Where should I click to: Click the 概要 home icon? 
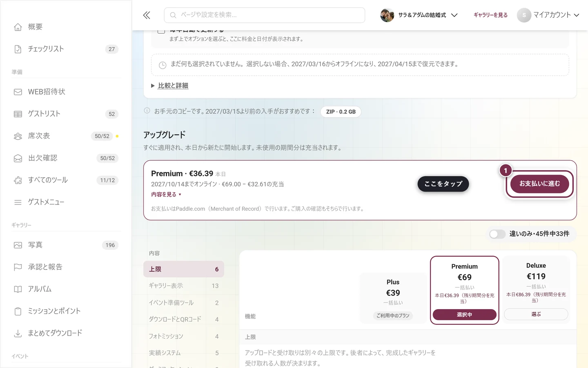[18, 27]
